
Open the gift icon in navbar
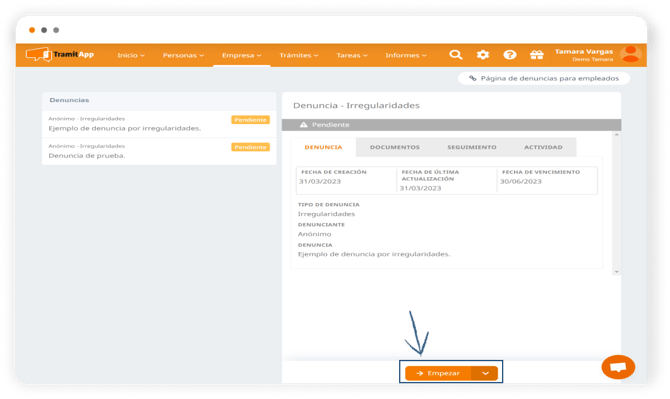(x=537, y=55)
